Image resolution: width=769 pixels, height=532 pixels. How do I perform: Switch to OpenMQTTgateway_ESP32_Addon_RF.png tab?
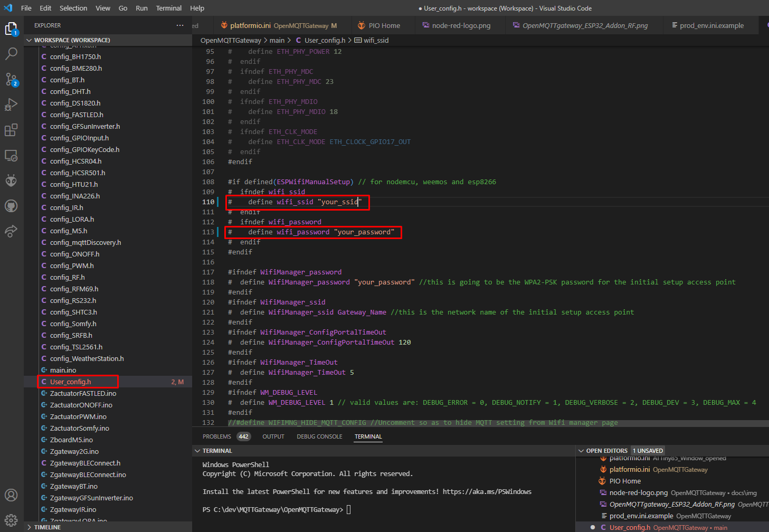click(585, 25)
